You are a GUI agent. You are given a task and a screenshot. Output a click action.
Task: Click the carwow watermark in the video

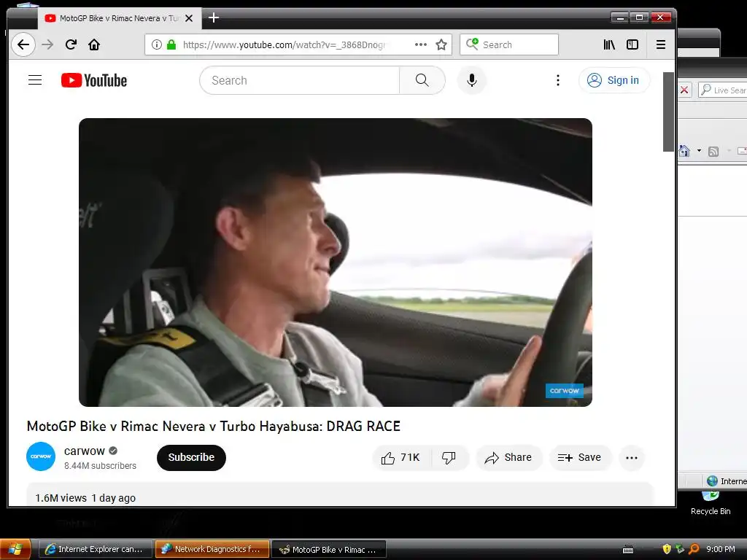[565, 391]
